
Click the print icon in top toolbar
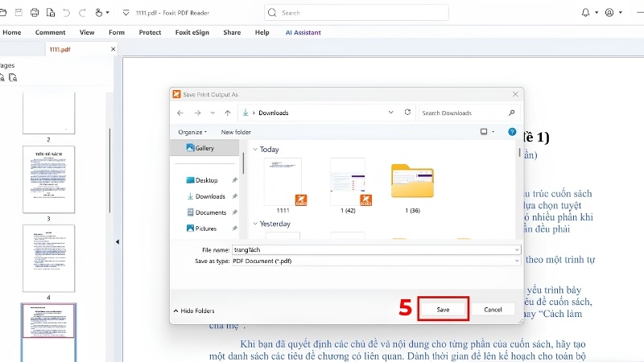(x=35, y=13)
